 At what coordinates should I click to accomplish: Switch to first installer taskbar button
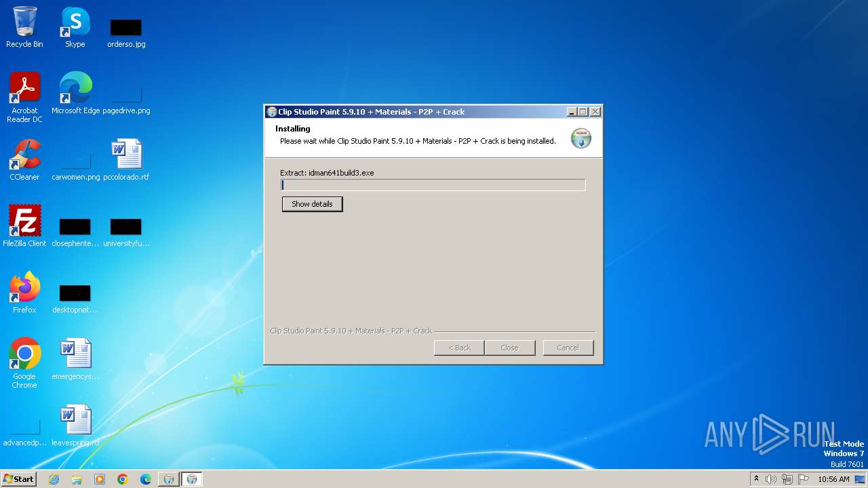pos(169,479)
